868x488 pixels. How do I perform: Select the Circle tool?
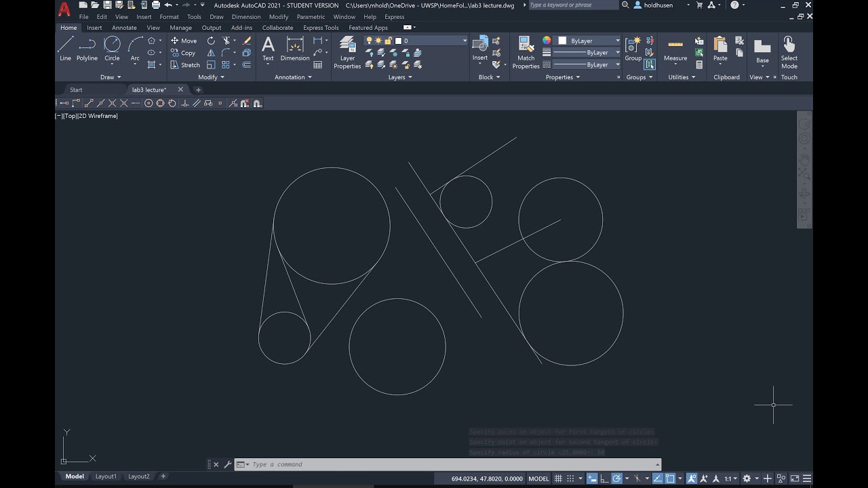[x=112, y=49]
